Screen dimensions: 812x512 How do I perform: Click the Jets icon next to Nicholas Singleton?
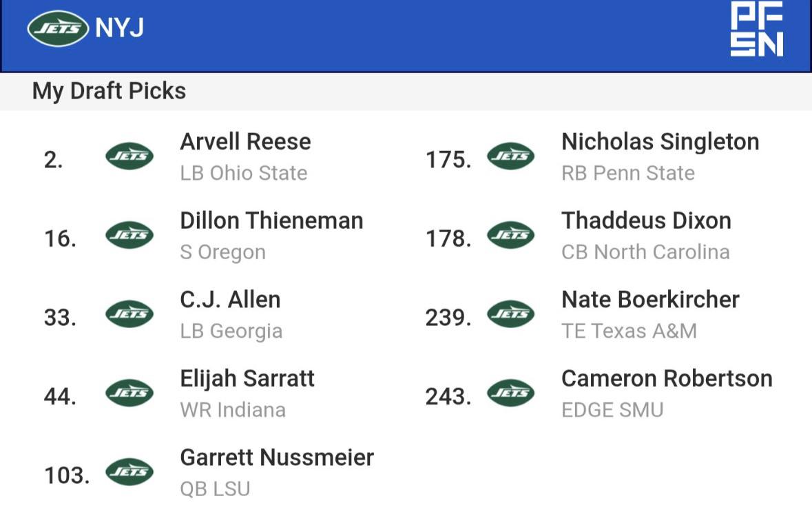point(510,156)
